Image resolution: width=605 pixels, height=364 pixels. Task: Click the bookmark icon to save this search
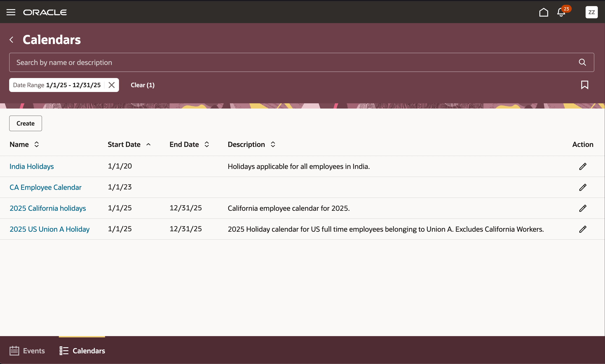pos(585,85)
